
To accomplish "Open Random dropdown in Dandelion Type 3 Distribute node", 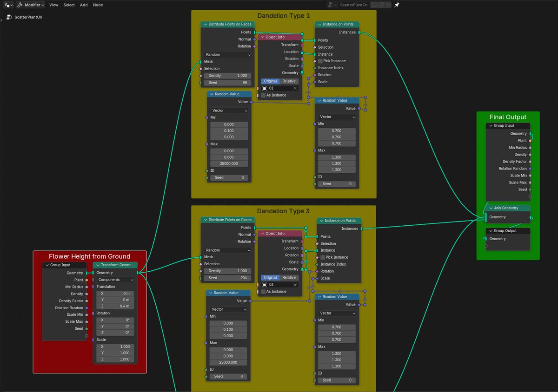I will [x=227, y=250].
